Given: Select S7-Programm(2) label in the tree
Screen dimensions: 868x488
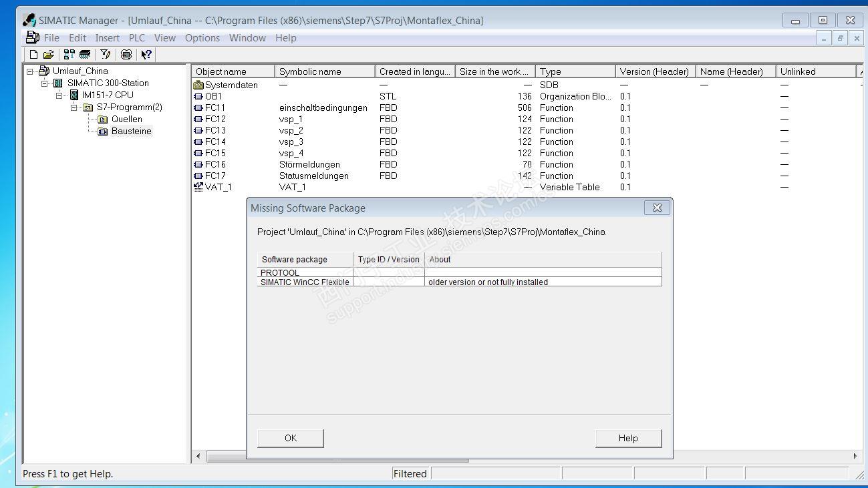Looking at the screenshot, I should (130, 107).
